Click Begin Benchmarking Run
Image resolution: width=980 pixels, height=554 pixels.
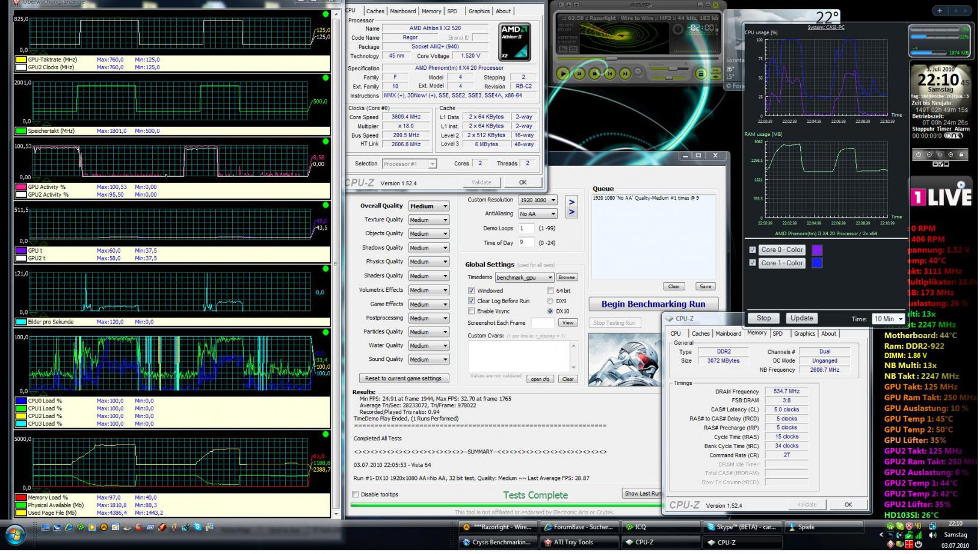pyautogui.click(x=653, y=304)
